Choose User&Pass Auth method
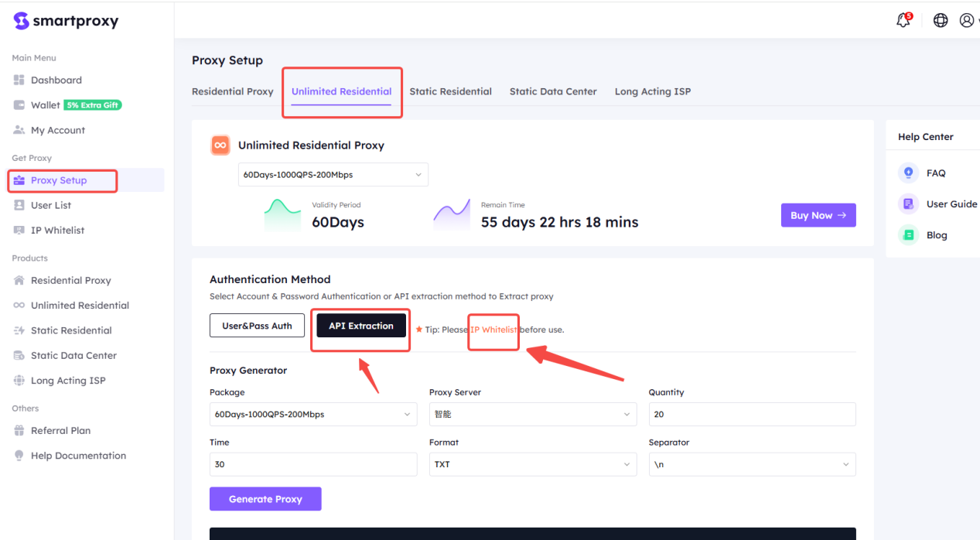 257,326
